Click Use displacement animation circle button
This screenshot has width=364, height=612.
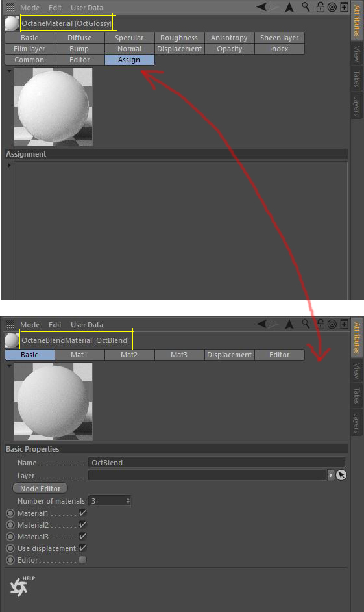[10, 548]
